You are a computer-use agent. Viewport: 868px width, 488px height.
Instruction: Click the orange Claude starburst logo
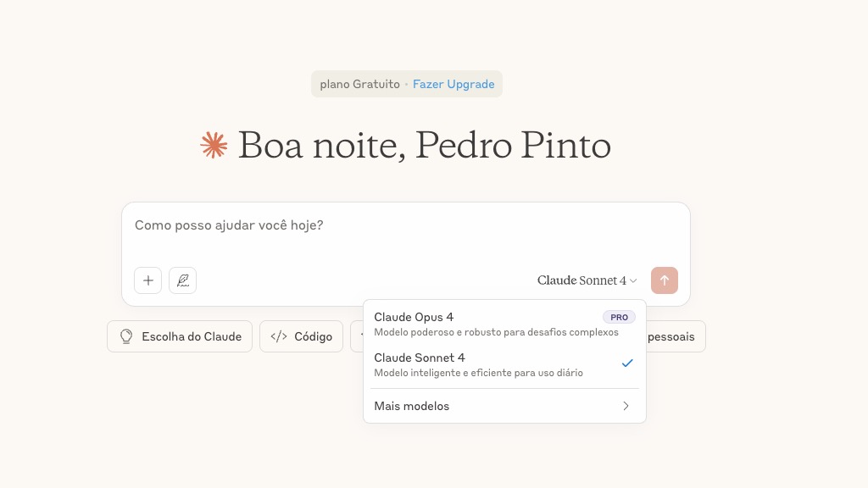click(x=214, y=146)
